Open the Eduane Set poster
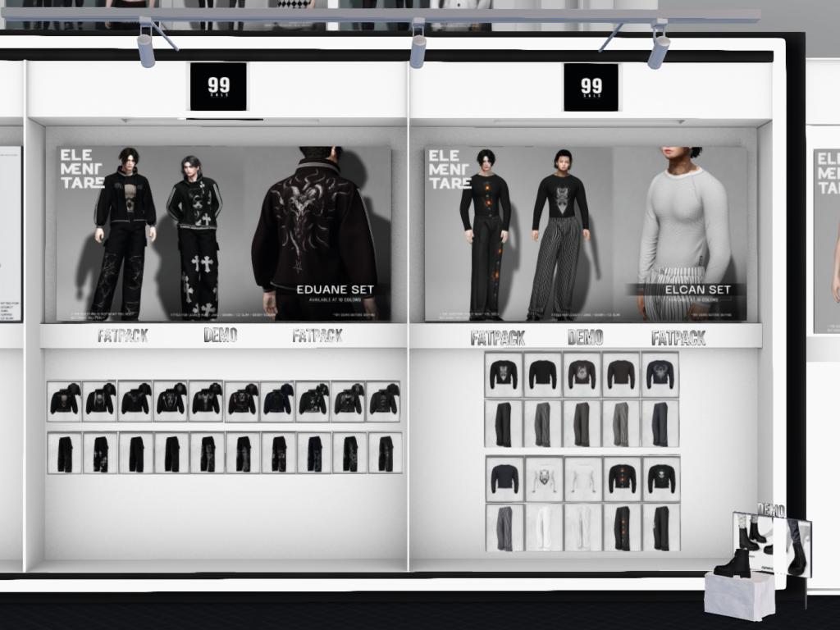840x630 pixels. pyautogui.click(x=223, y=235)
